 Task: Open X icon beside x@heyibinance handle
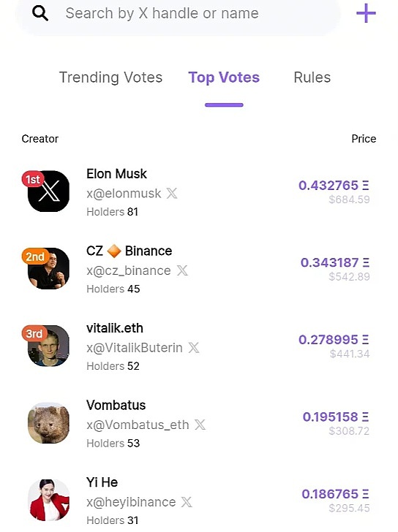(x=187, y=502)
